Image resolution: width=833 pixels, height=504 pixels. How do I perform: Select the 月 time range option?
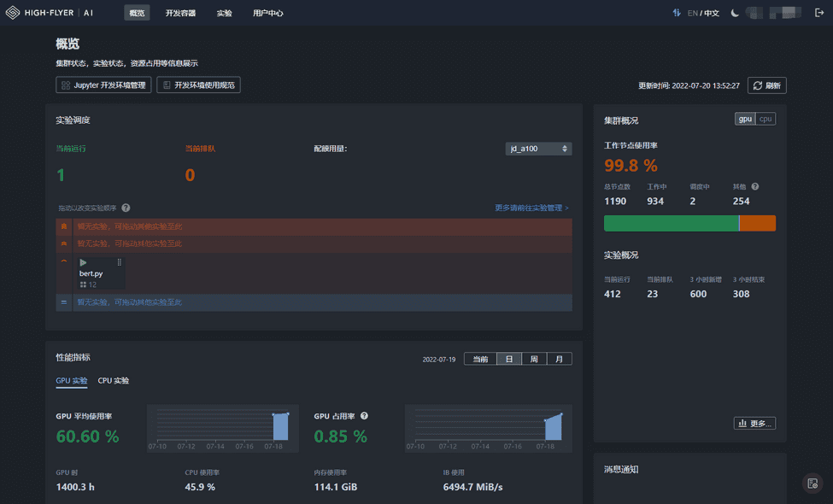[x=559, y=360]
